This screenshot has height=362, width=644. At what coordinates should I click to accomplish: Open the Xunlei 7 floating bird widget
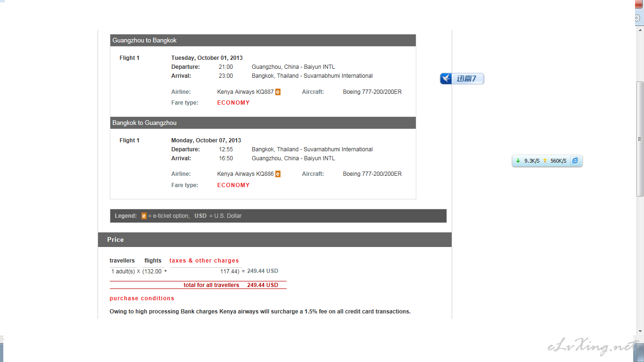coord(462,79)
